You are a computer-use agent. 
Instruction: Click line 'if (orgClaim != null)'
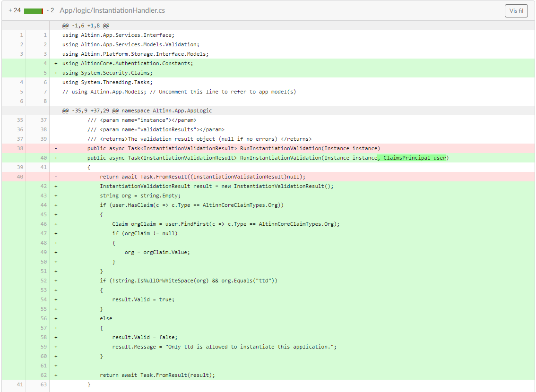point(145,234)
